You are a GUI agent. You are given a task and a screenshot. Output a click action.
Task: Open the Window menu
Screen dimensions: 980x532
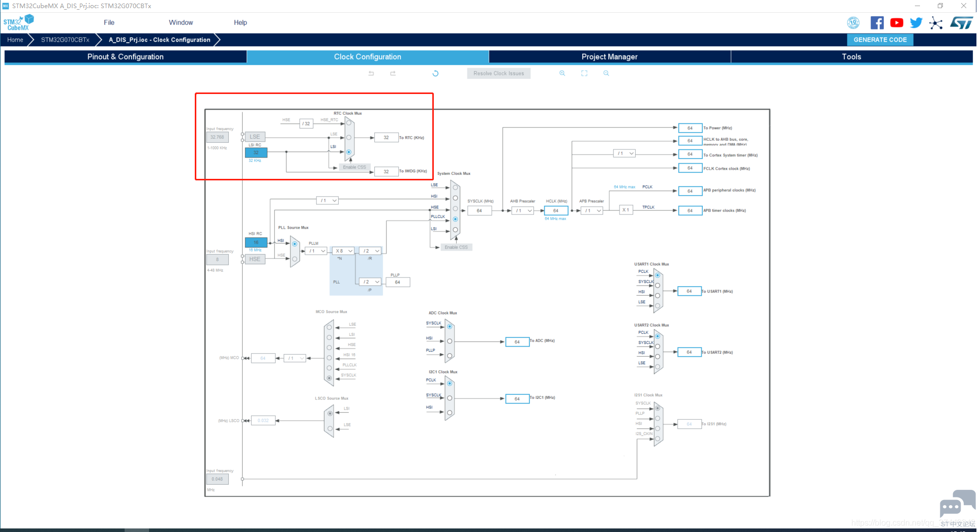(181, 22)
